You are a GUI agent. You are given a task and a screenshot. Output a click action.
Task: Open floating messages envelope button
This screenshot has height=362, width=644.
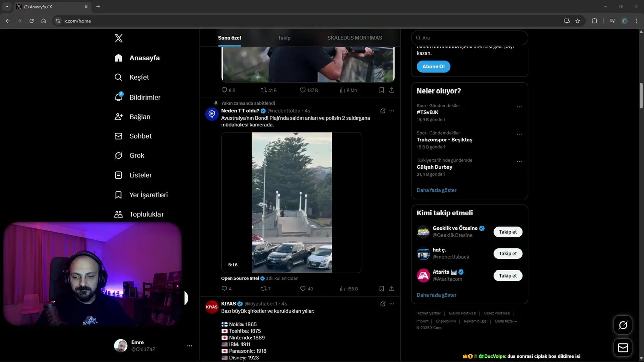[x=623, y=348]
